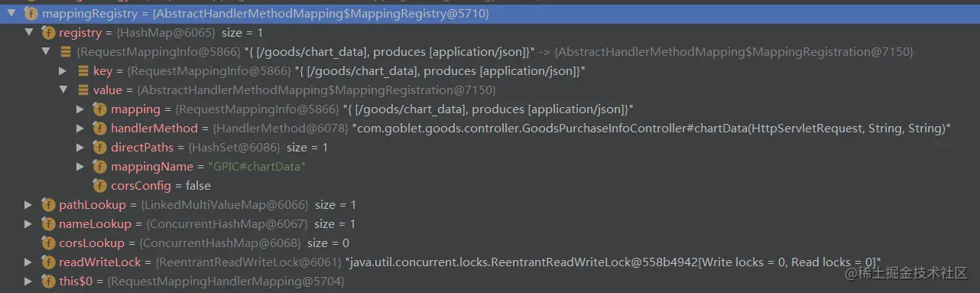Screen dimensions: 980x293
Task: Select the registry variable name
Action: click(x=80, y=32)
